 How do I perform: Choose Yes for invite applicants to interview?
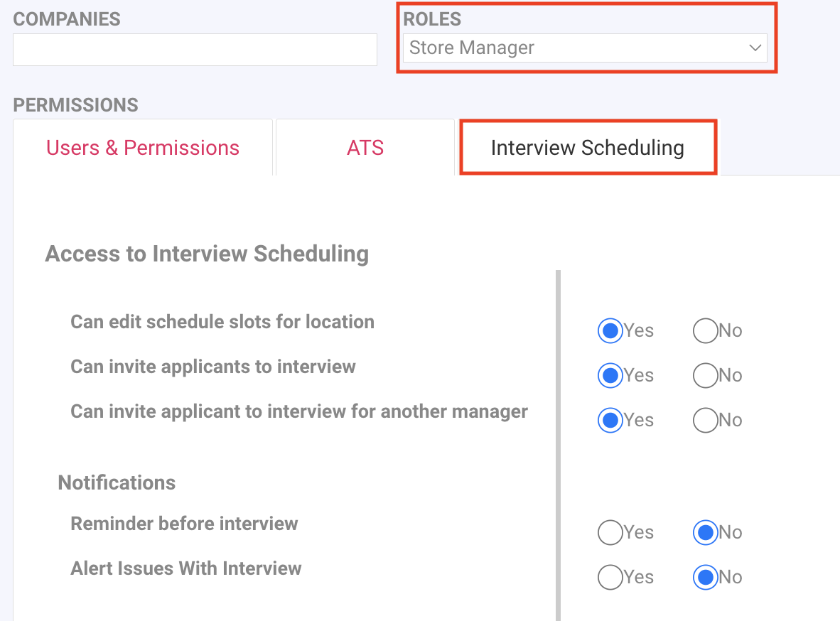[x=610, y=375]
